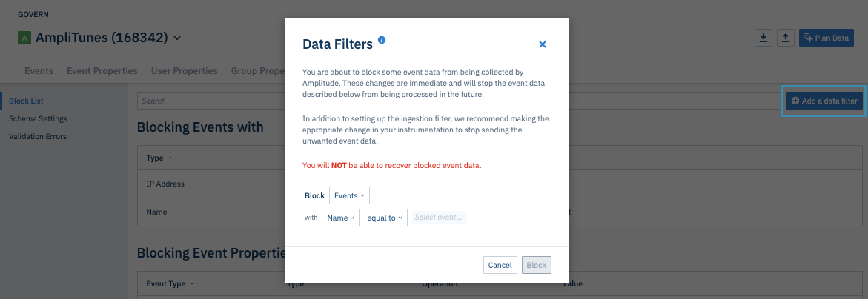Image resolution: width=868 pixels, height=299 pixels.
Task: Click the upload icon button
Action: tap(786, 38)
